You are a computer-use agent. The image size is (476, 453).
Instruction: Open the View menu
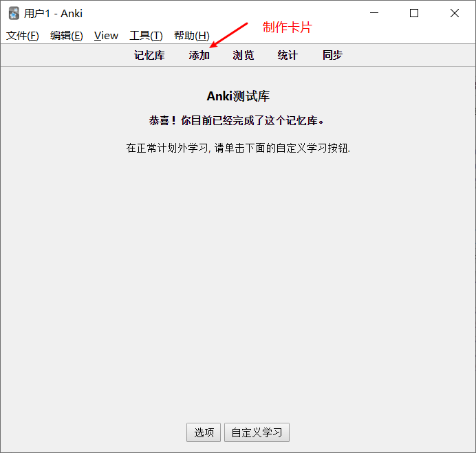point(106,36)
